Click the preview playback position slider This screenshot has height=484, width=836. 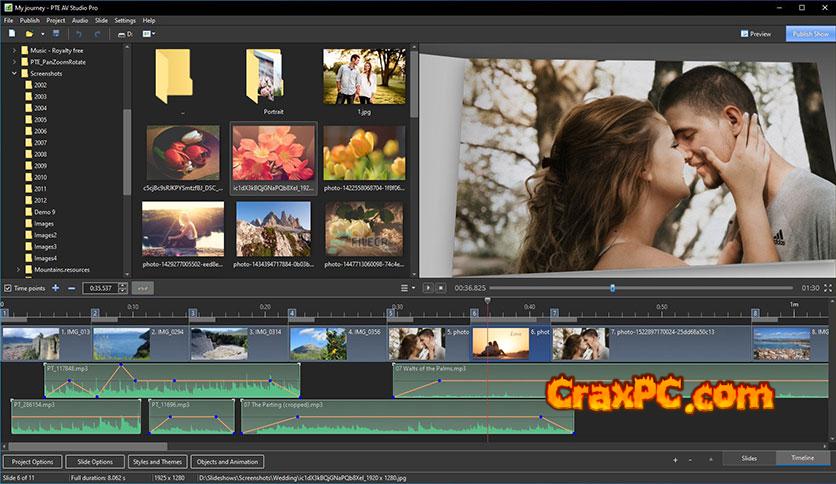(x=613, y=288)
